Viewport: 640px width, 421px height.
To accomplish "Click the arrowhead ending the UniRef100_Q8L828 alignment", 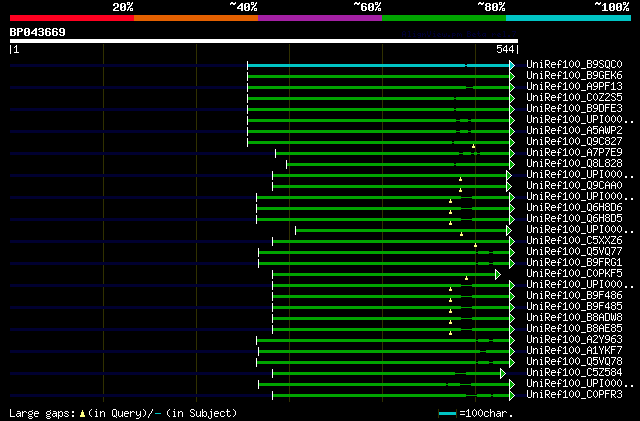I will pyautogui.click(x=512, y=165).
